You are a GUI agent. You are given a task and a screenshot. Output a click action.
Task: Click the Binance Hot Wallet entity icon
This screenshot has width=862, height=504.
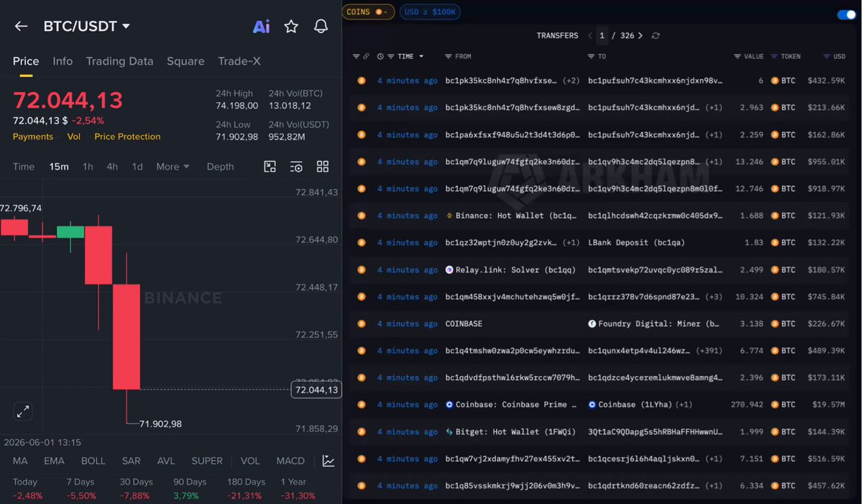point(449,216)
